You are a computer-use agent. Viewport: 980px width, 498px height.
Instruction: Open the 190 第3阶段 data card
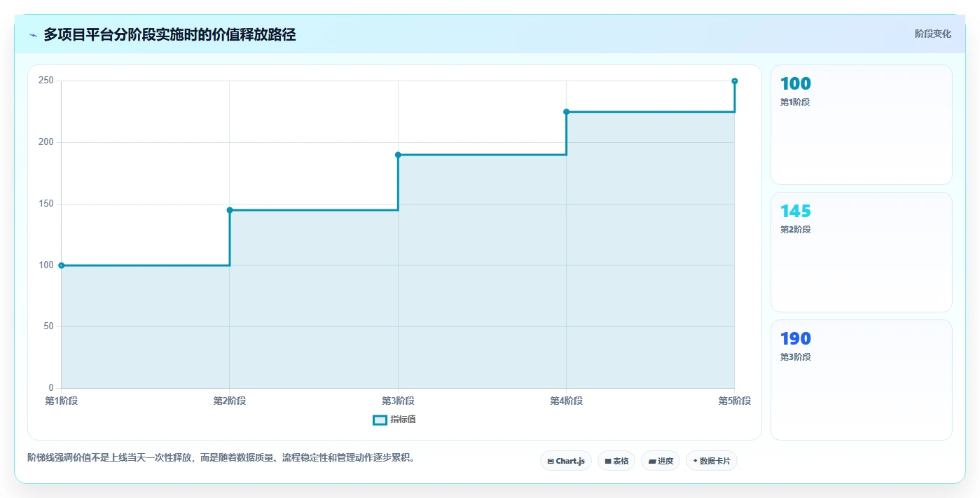[x=862, y=380]
